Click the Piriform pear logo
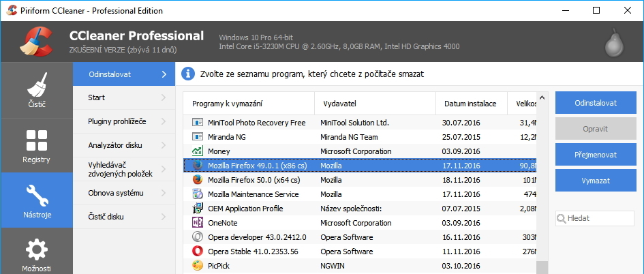 (x=614, y=44)
